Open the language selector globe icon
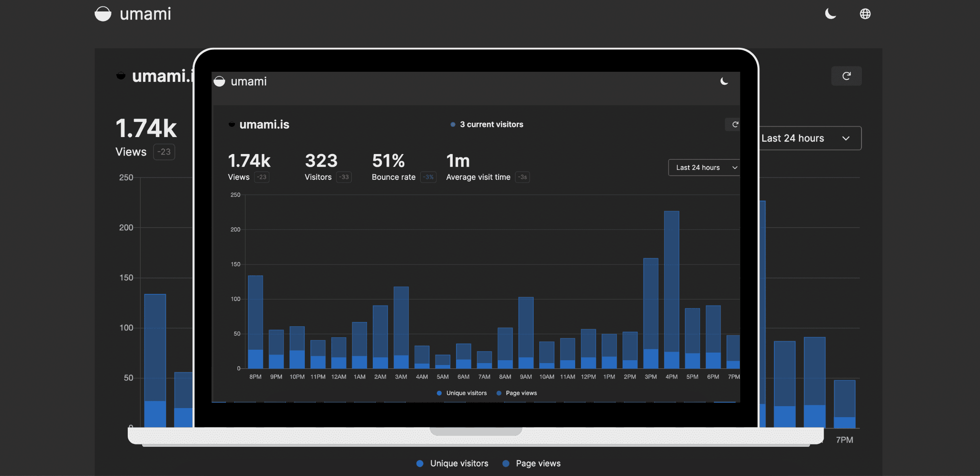 pos(866,13)
